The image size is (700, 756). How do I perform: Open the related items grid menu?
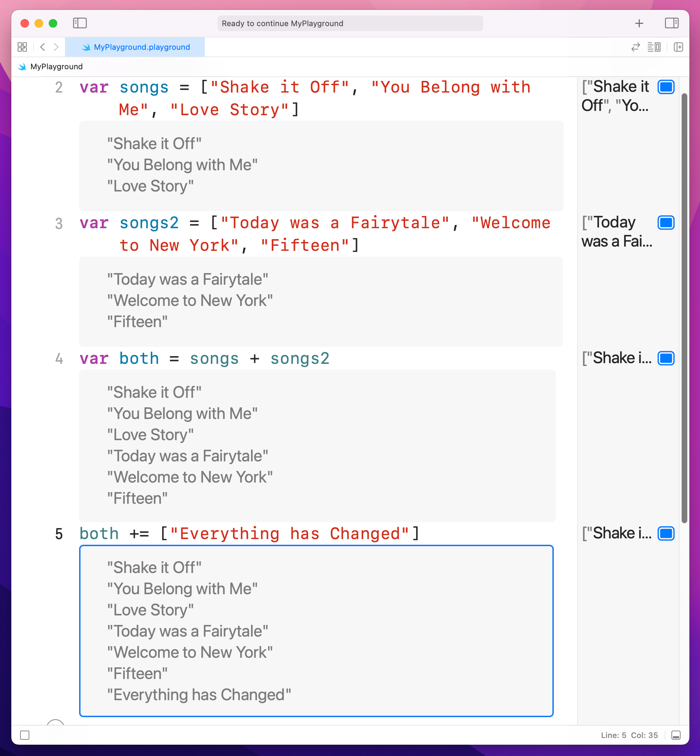[x=22, y=47]
